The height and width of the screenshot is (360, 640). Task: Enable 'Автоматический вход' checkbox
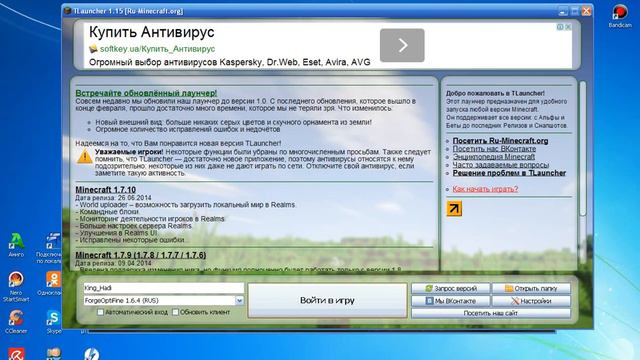click(100, 312)
